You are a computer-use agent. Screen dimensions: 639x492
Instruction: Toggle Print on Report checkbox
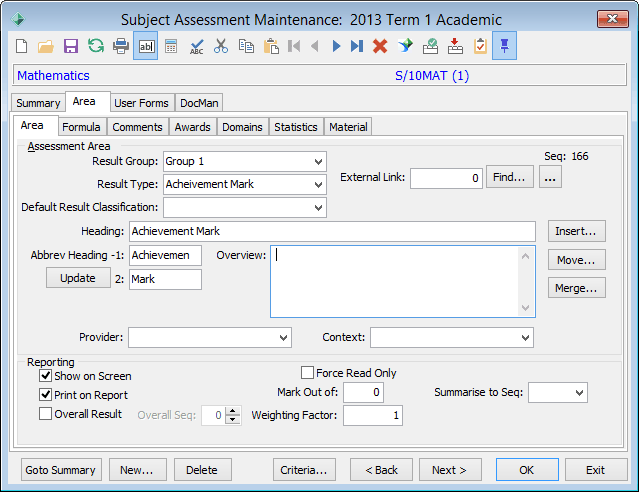click(x=45, y=395)
